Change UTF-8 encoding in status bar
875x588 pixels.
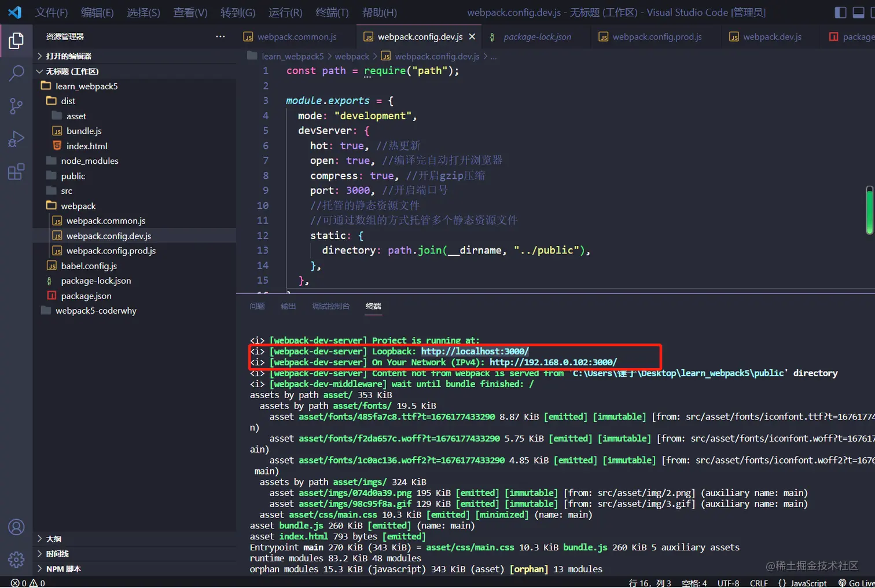pyautogui.click(x=728, y=583)
